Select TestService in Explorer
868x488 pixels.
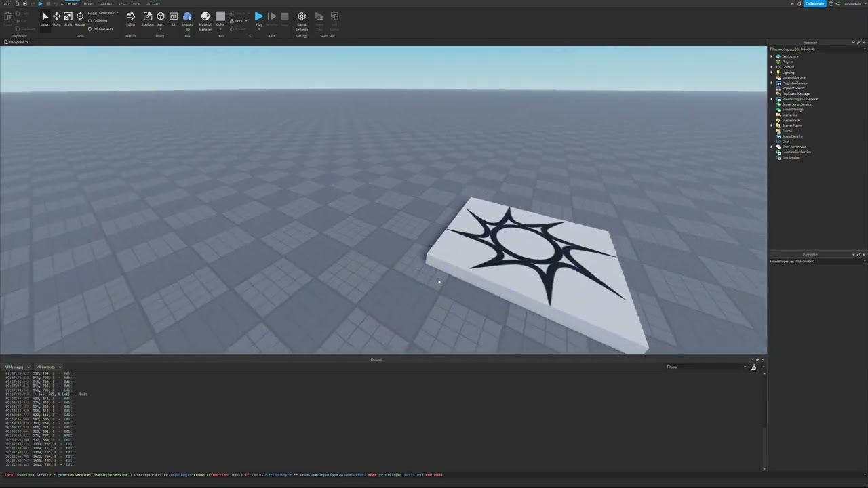coord(791,158)
